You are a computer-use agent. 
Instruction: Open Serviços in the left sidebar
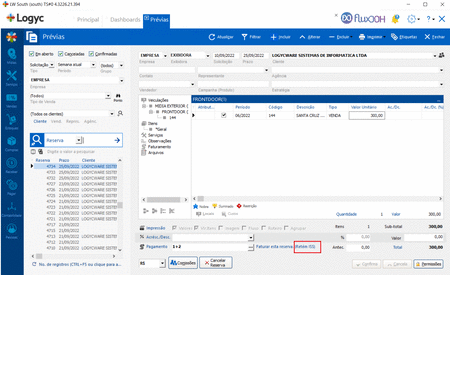tap(12, 78)
